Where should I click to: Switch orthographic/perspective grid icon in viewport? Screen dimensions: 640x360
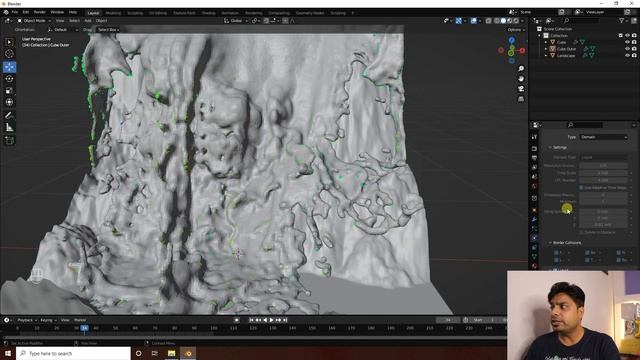tap(521, 99)
